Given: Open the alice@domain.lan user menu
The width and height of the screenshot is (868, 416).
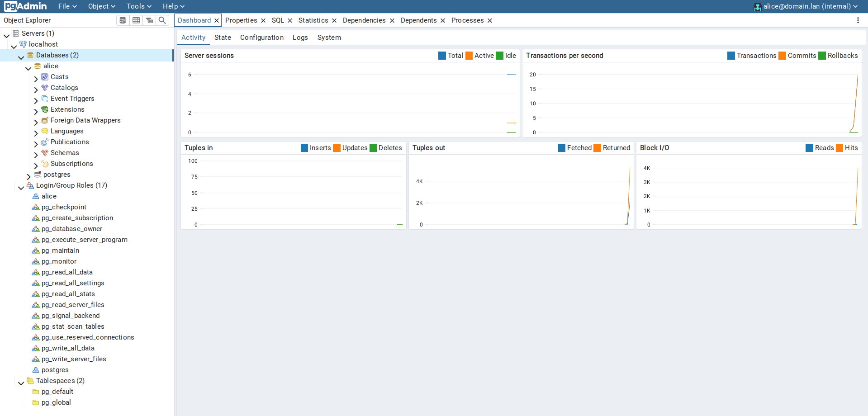Looking at the screenshot, I should [806, 6].
